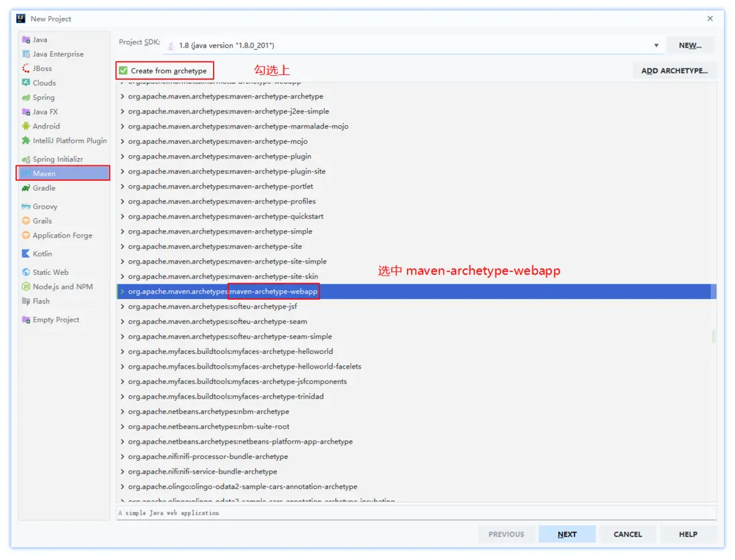The height and width of the screenshot is (560, 735).
Task: Expand the maven-archetype-webapp node chevron
Action: (122, 292)
